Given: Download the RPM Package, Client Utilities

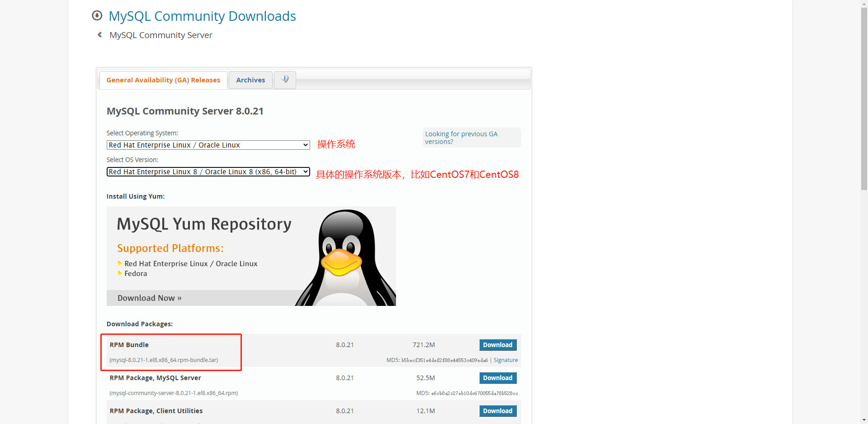Looking at the screenshot, I should [x=498, y=411].
